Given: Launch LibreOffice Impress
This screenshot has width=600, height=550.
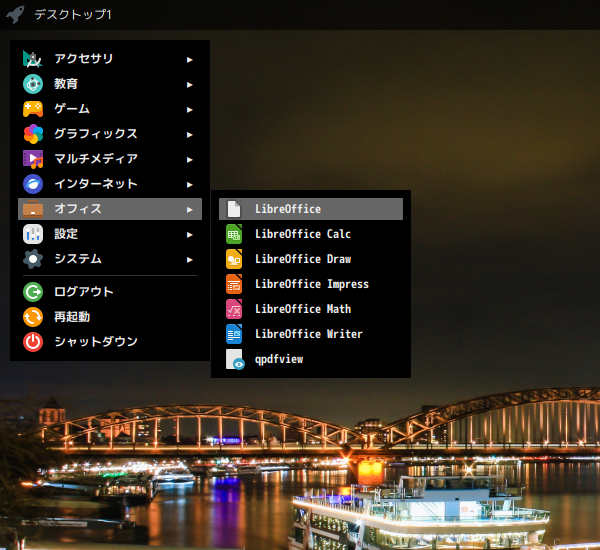Looking at the screenshot, I should [x=311, y=284].
